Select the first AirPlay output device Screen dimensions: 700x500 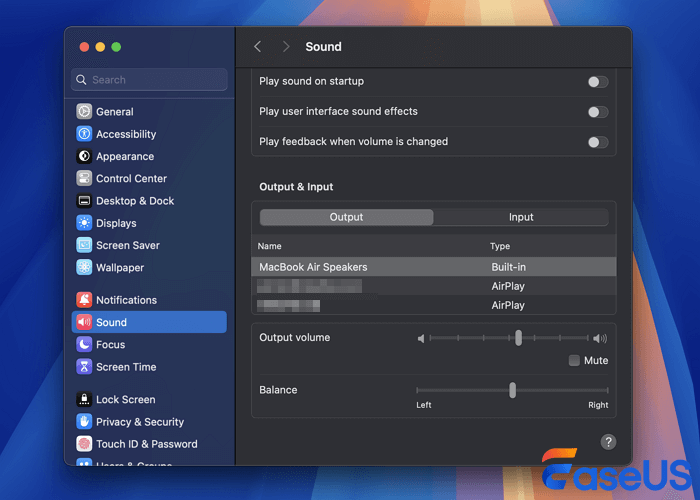coord(434,286)
